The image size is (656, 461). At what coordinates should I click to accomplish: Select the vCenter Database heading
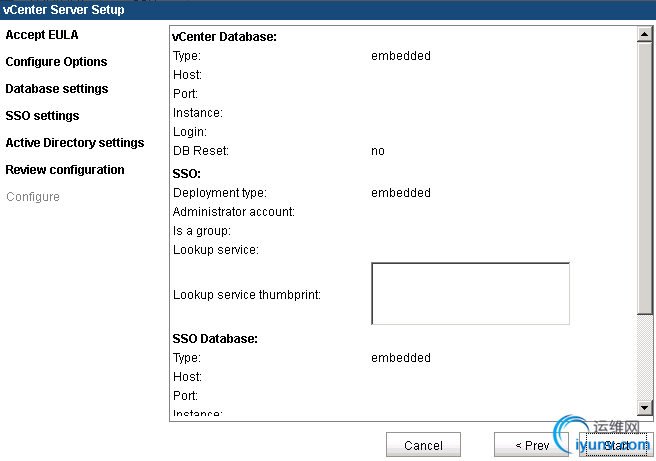point(224,37)
